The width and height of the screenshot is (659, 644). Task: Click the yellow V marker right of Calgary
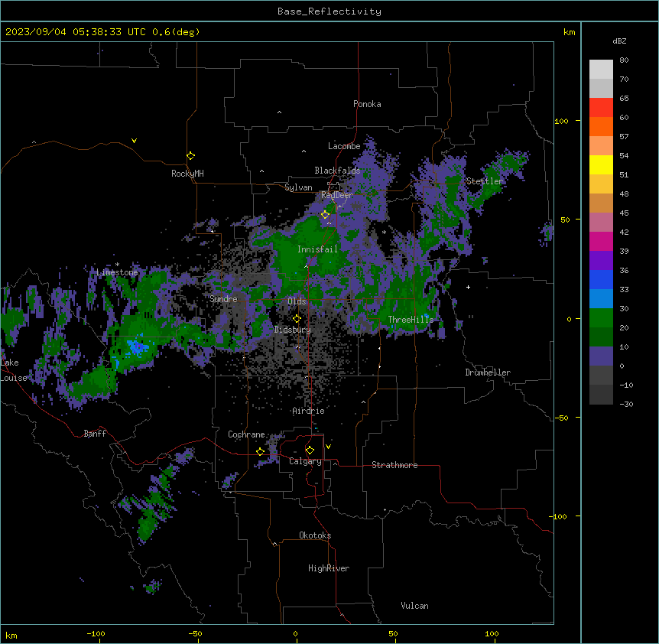point(328,447)
